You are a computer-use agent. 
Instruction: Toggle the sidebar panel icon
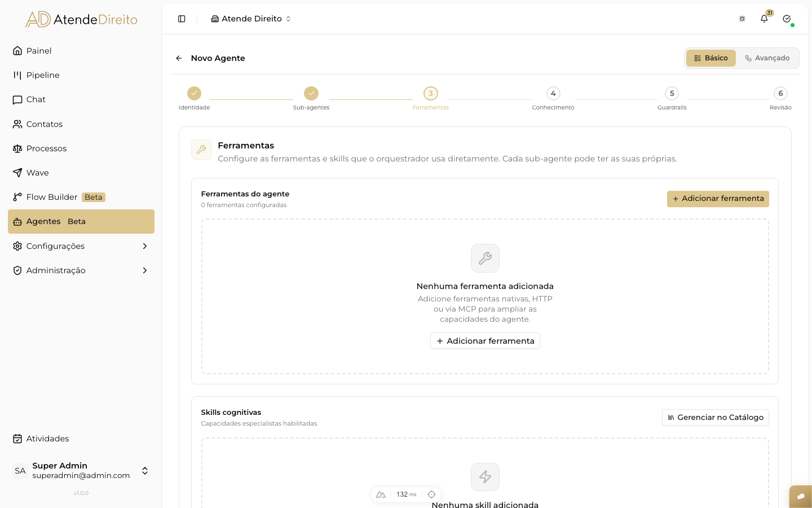click(182, 19)
